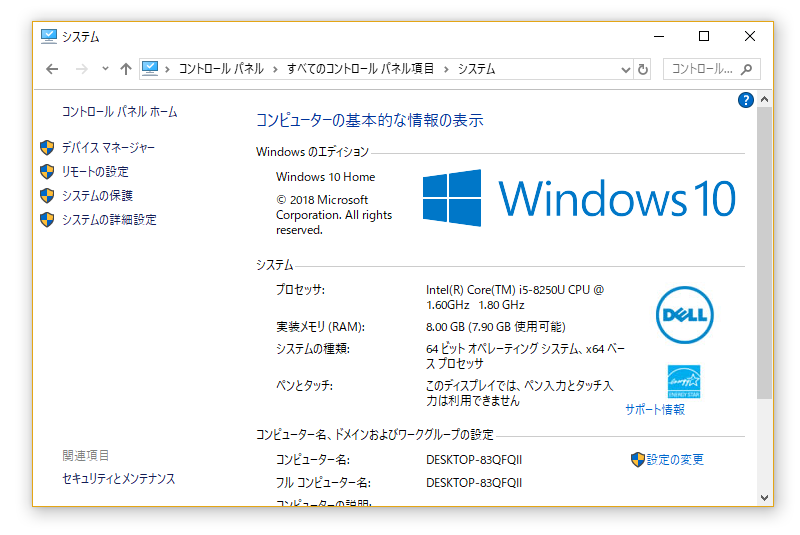The image size is (800, 535).
Task: Focus the control panel search box
Action: (x=711, y=69)
